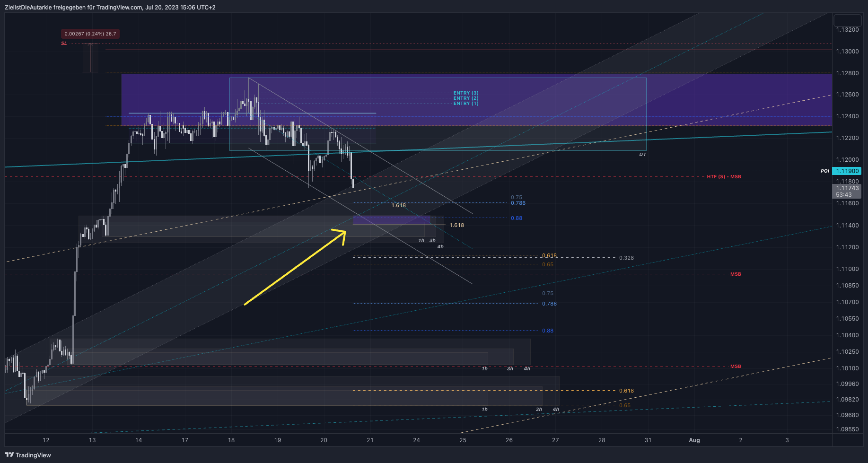Click the 1.10250 price axis label
The height and width of the screenshot is (463, 868).
(x=847, y=352)
